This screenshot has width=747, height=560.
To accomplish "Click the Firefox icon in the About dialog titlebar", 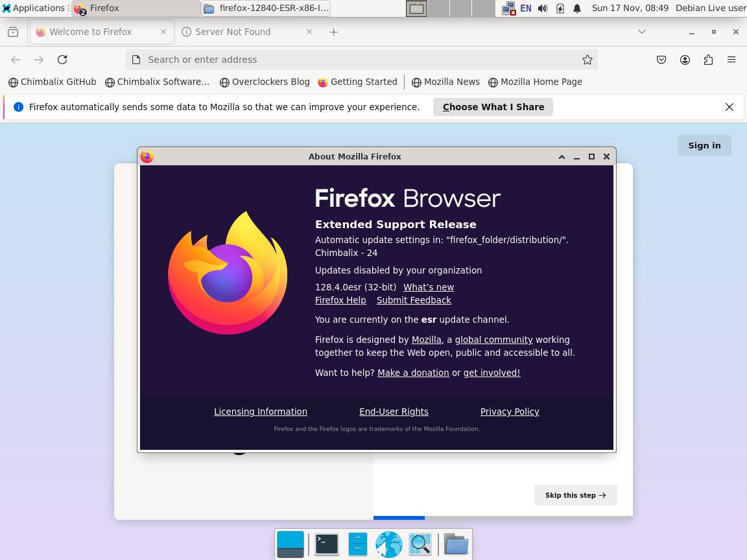I will pos(147,156).
